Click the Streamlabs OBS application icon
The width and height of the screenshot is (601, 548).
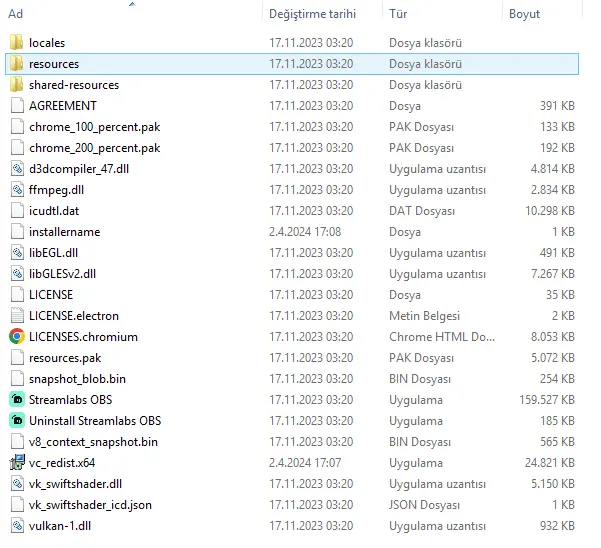click(17, 399)
